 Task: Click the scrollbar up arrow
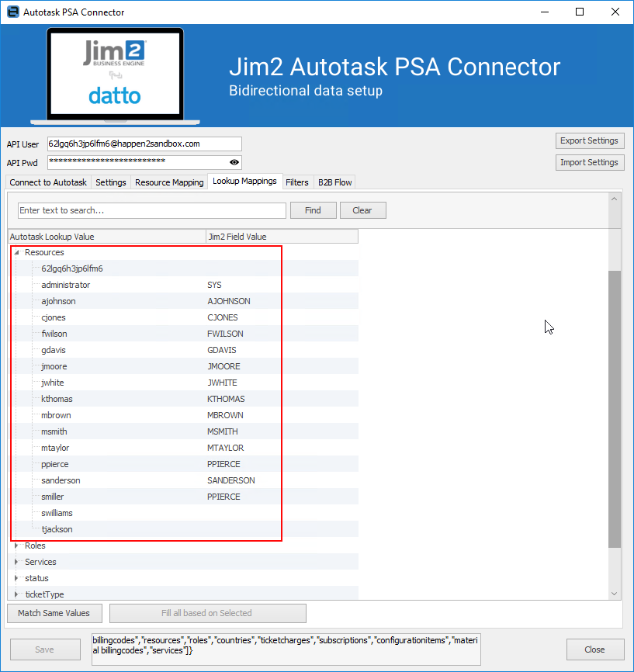pos(615,199)
